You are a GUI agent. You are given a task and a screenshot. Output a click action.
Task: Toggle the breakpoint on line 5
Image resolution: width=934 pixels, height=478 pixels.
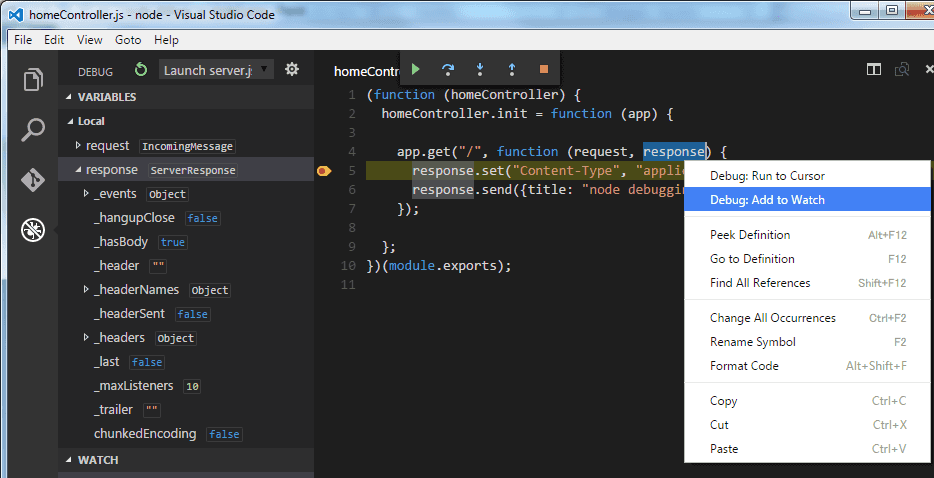[x=323, y=171]
